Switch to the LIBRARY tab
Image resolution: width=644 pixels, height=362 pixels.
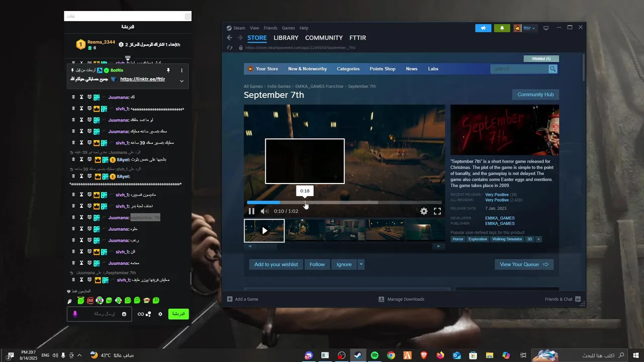click(x=286, y=38)
